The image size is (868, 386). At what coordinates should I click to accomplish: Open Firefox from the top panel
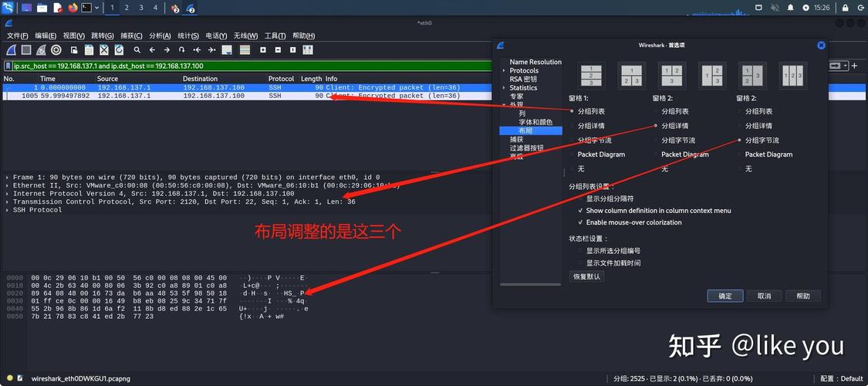tap(73, 8)
